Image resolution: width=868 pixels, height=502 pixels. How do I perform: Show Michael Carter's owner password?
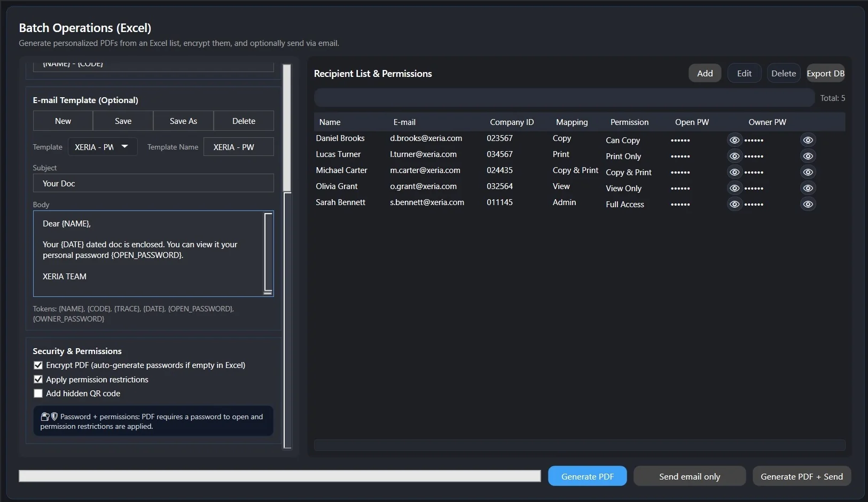coord(808,171)
